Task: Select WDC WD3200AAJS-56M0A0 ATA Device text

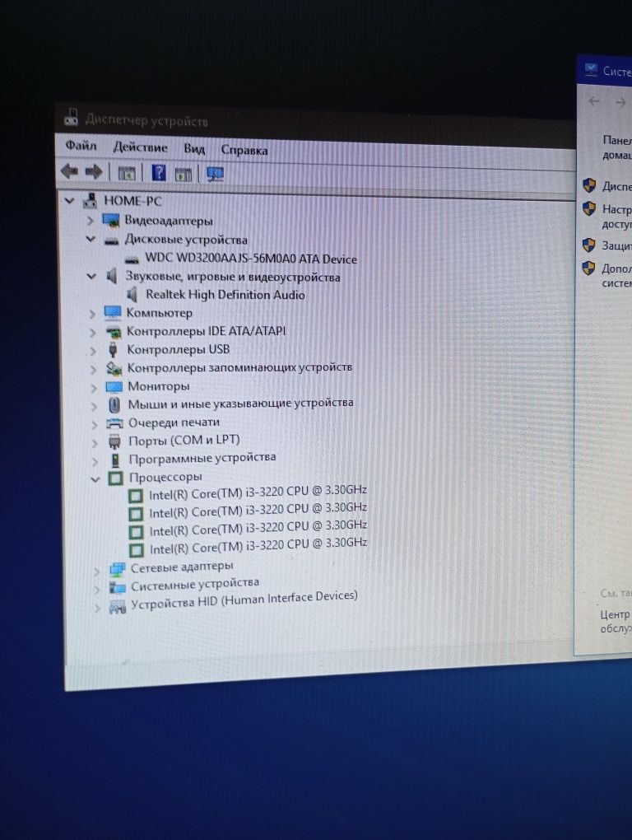Action: [x=251, y=259]
